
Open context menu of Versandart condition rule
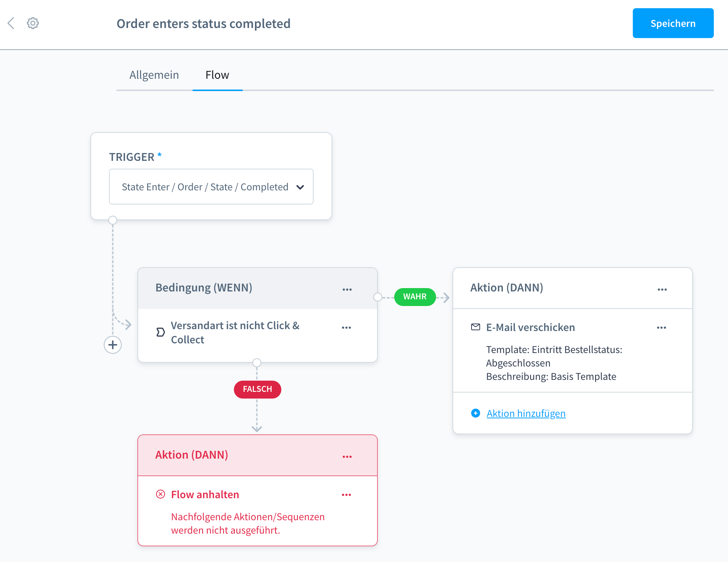click(346, 328)
